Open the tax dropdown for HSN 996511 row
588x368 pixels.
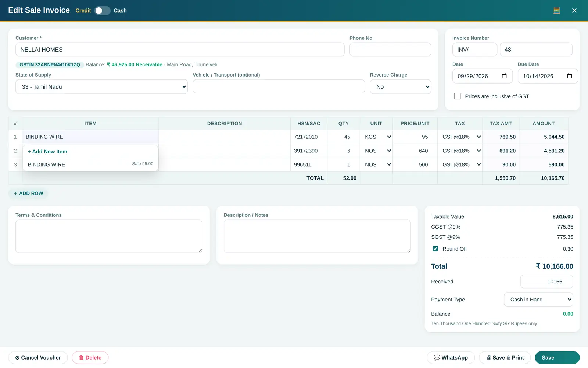click(x=460, y=165)
